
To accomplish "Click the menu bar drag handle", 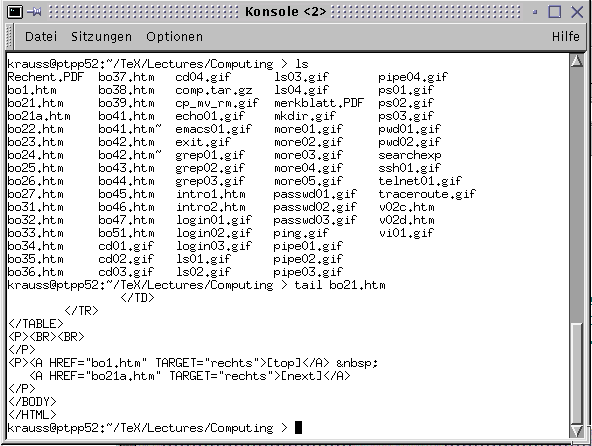I will tap(10, 37).
